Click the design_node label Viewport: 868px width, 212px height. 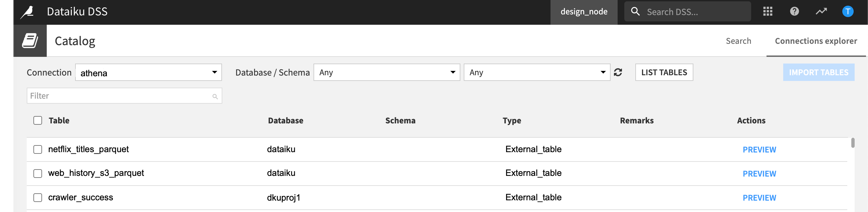(x=584, y=12)
